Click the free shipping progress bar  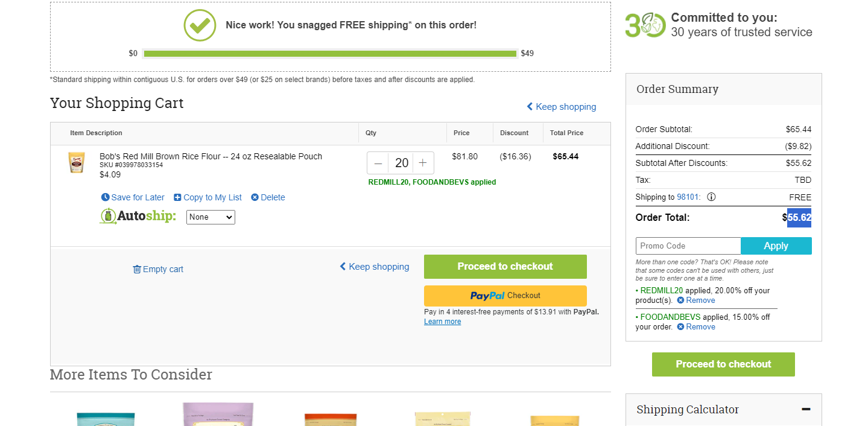coord(331,54)
